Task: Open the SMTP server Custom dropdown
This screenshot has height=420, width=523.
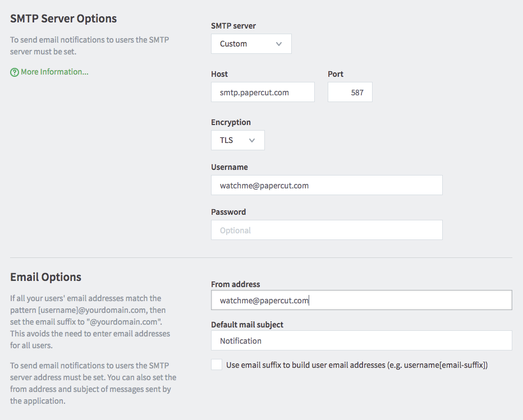Action: tap(251, 44)
